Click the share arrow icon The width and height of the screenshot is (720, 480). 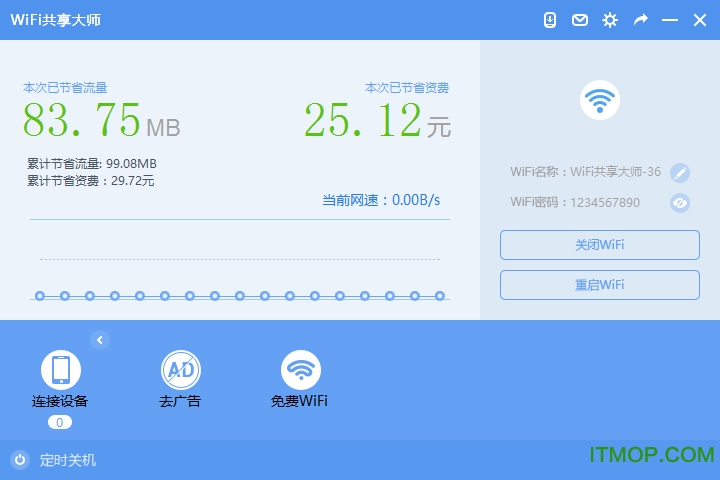[x=641, y=20]
